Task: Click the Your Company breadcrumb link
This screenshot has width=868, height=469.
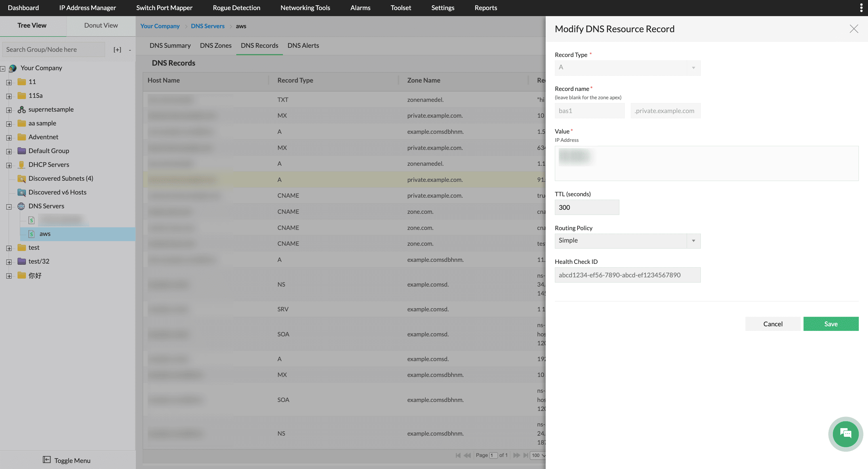Action: (x=160, y=26)
